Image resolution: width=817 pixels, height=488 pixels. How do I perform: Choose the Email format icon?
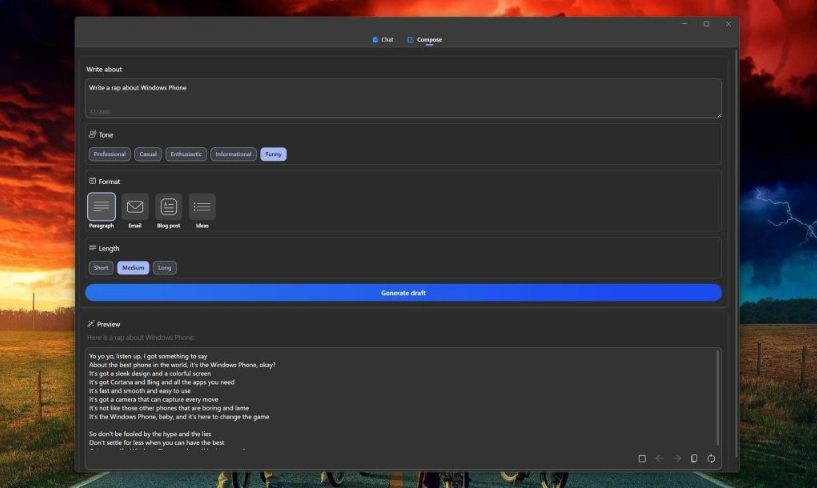tap(135, 207)
